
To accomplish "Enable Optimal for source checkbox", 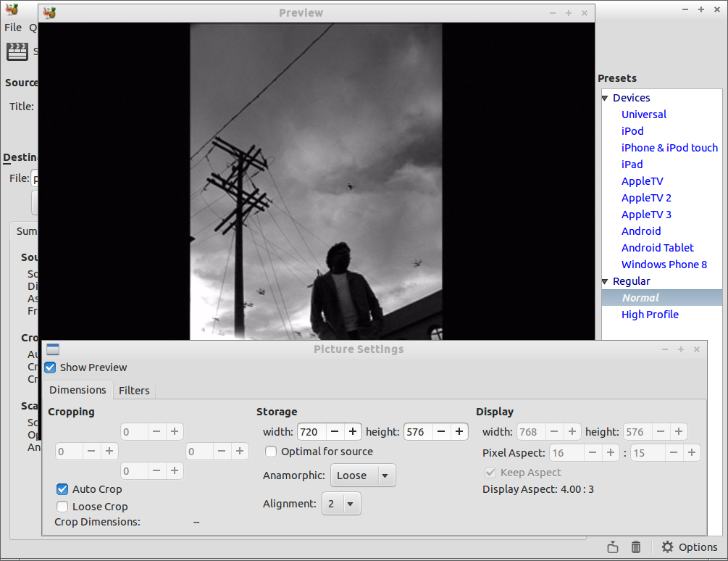I will tap(271, 452).
